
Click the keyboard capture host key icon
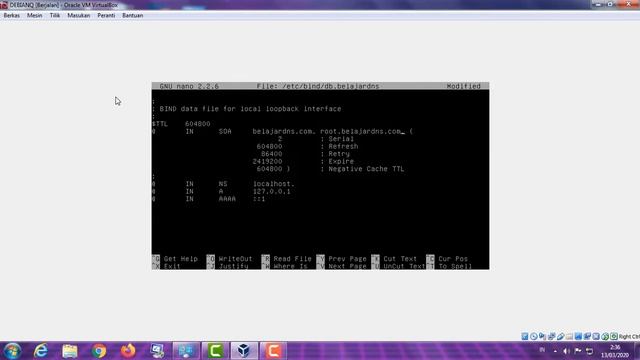click(614, 336)
